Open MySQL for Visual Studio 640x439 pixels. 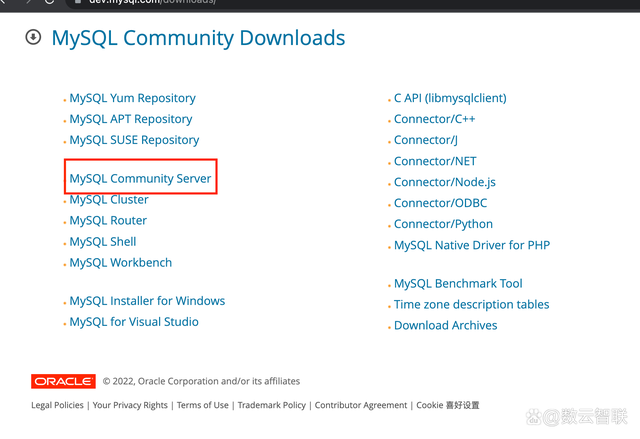(x=134, y=322)
